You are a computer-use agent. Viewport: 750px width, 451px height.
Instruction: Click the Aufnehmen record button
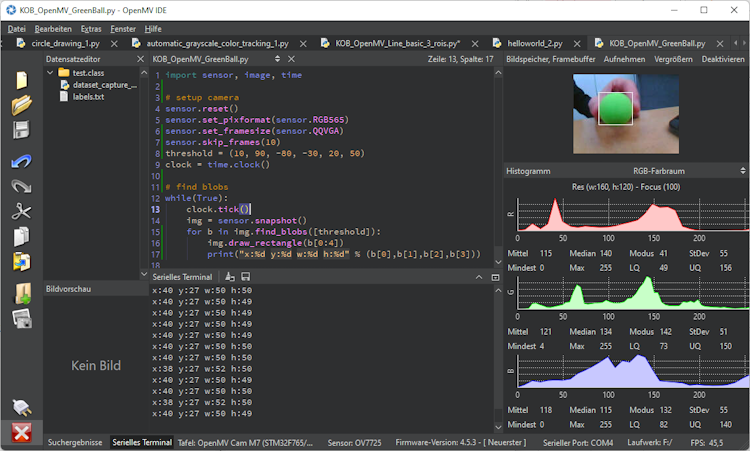pyautogui.click(x=624, y=59)
